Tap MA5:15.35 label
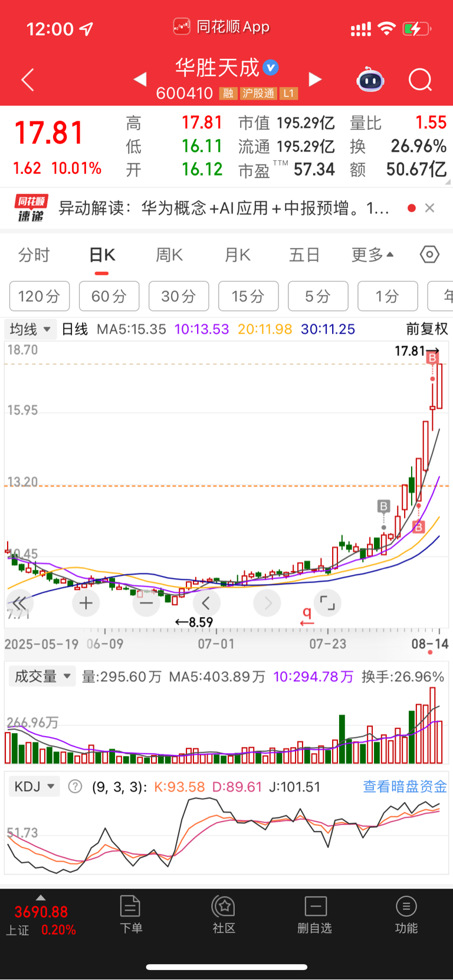 [x=132, y=329]
